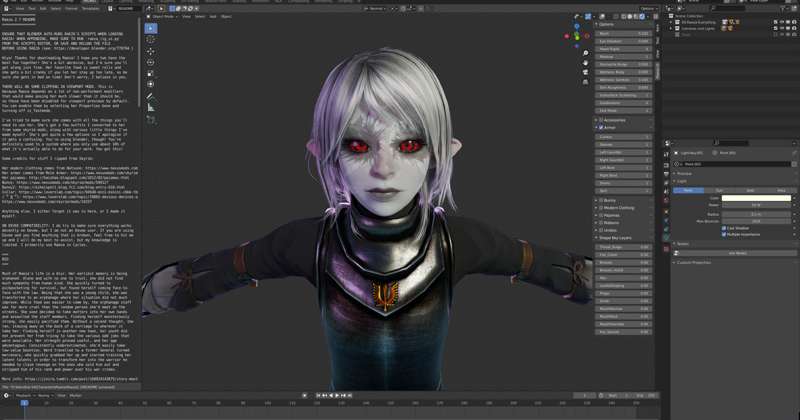
Task: Expand the 01 Raesia Everything collection
Action: [x=671, y=22]
